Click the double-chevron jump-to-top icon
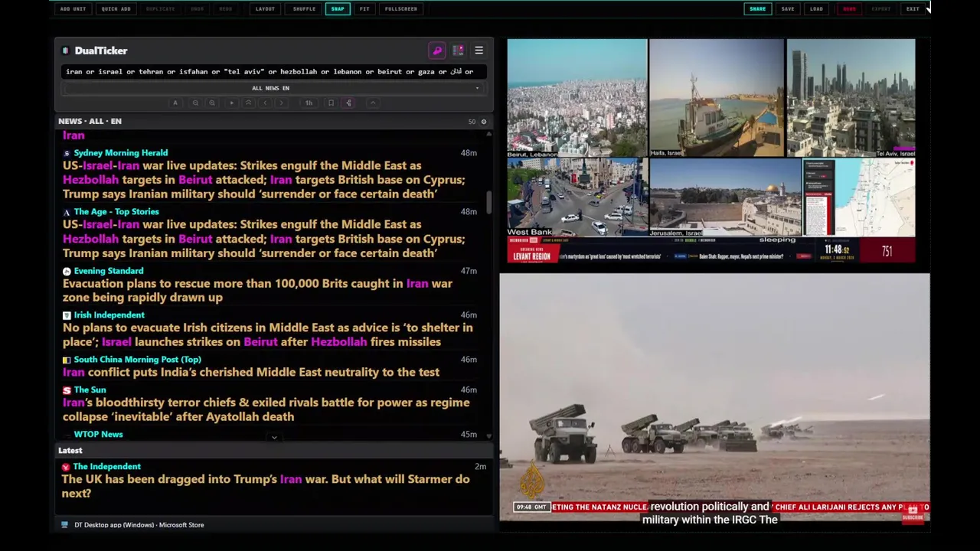The image size is (980, 551). [248, 103]
